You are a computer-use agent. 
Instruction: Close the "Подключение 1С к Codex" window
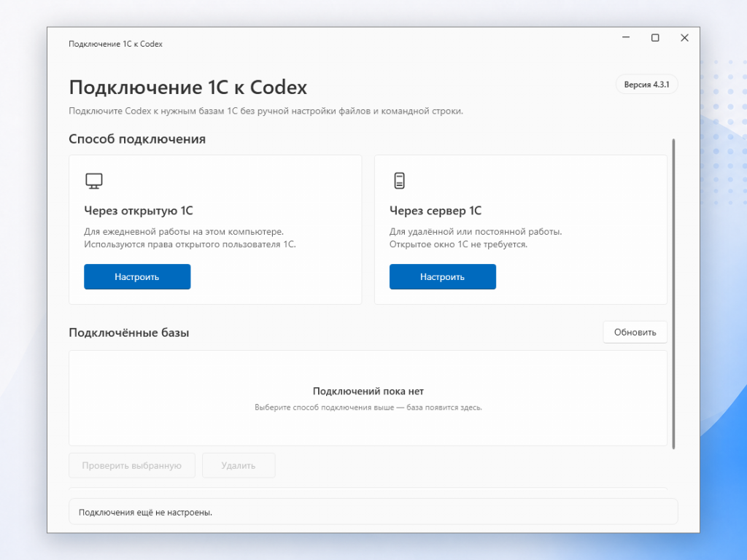pyautogui.click(x=684, y=38)
